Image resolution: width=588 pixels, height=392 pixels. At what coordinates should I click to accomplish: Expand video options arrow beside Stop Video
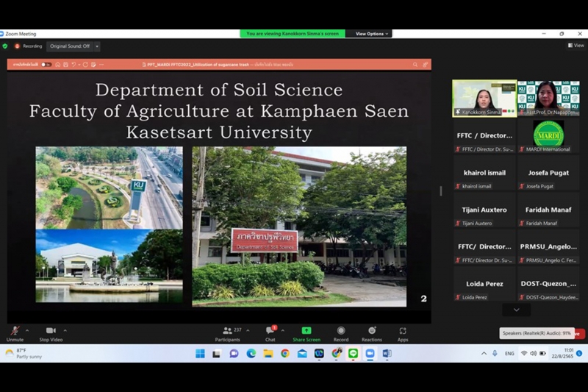pos(65,330)
